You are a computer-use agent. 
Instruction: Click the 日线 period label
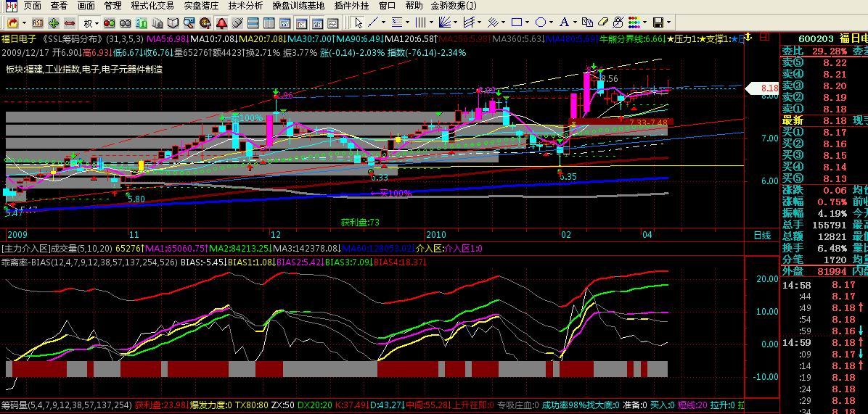tap(762, 235)
